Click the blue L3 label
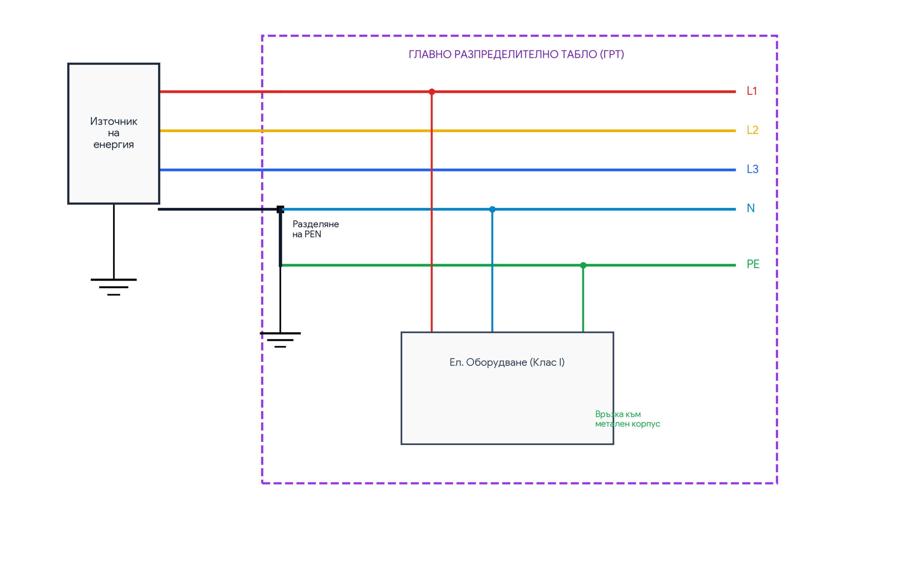 point(752,169)
